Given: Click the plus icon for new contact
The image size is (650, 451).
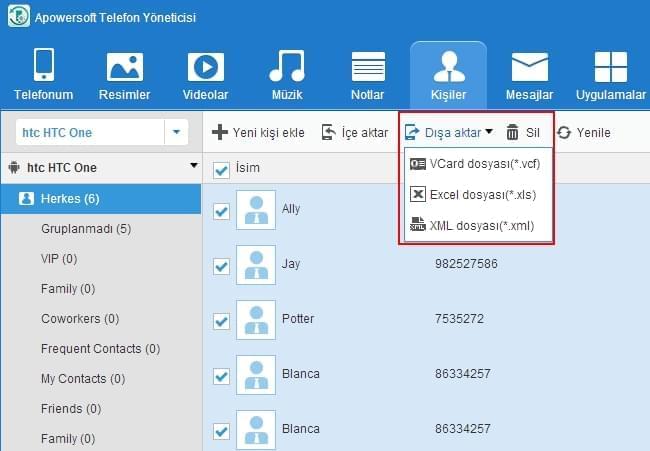Looking at the screenshot, I should tap(220, 133).
